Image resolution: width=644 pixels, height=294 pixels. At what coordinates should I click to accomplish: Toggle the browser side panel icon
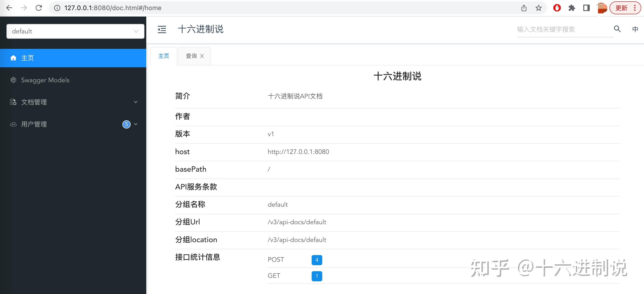(x=586, y=8)
